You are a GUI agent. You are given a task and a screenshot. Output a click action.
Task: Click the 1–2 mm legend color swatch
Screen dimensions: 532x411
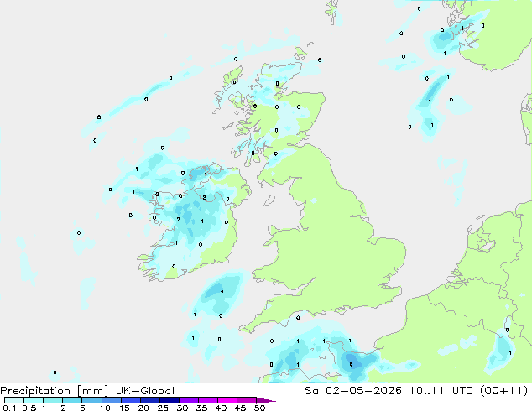coord(53,400)
